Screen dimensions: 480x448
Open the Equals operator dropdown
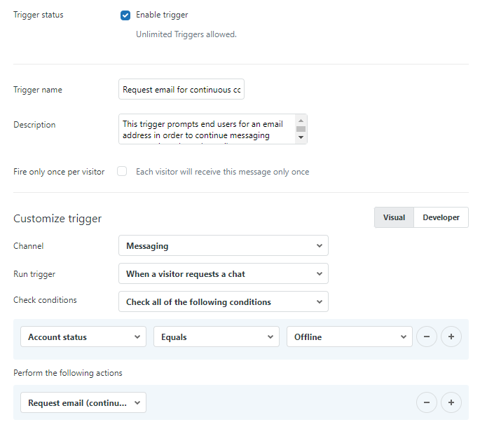(216, 337)
